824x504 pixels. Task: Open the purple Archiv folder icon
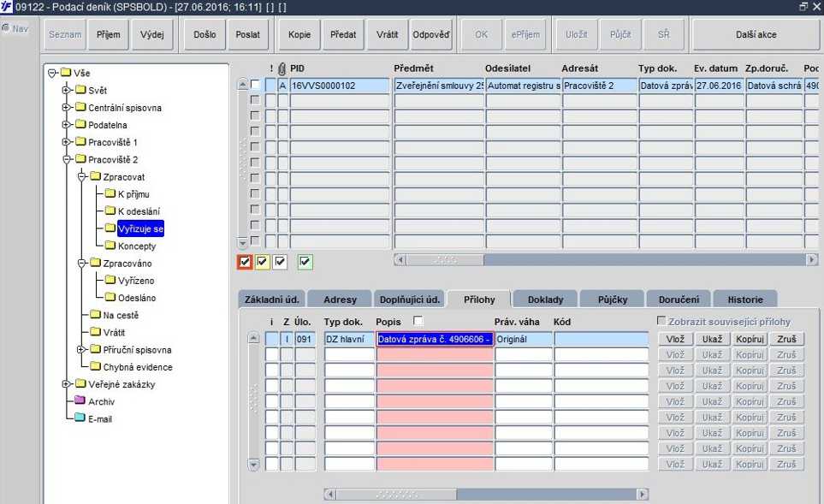point(80,400)
